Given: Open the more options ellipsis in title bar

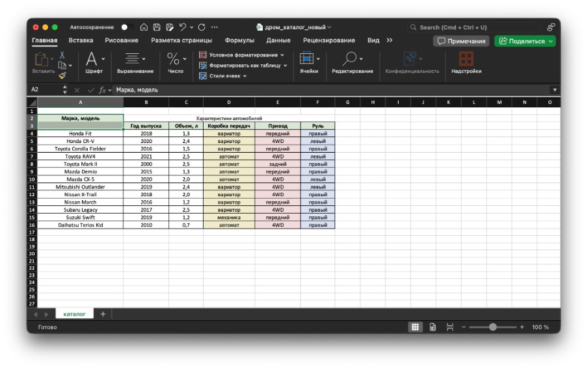Looking at the screenshot, I should pyautogui.click(x=215, y=27).
